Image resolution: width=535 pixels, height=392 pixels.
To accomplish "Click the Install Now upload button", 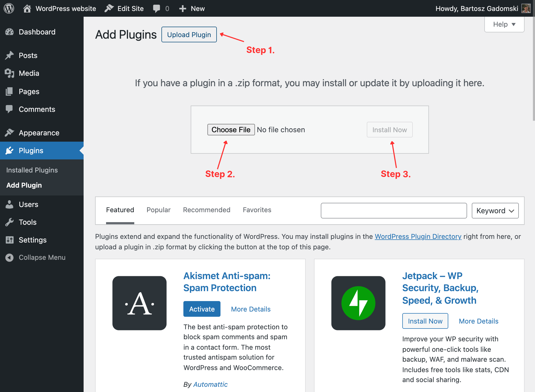I will (x=389, y=130).
